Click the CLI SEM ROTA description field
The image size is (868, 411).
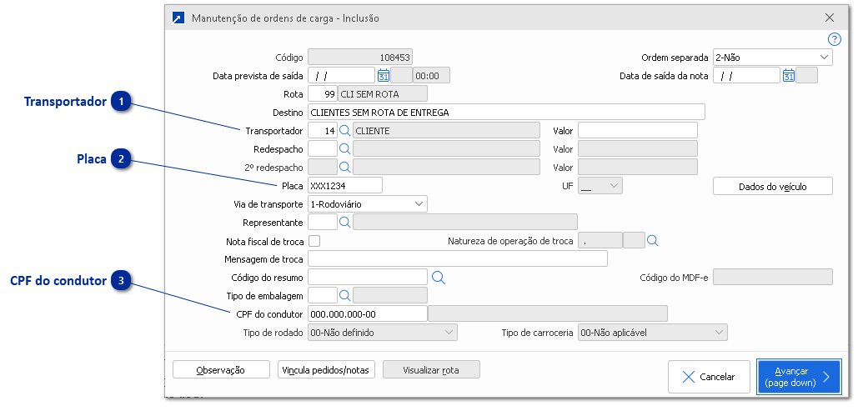tap(383, 94)
